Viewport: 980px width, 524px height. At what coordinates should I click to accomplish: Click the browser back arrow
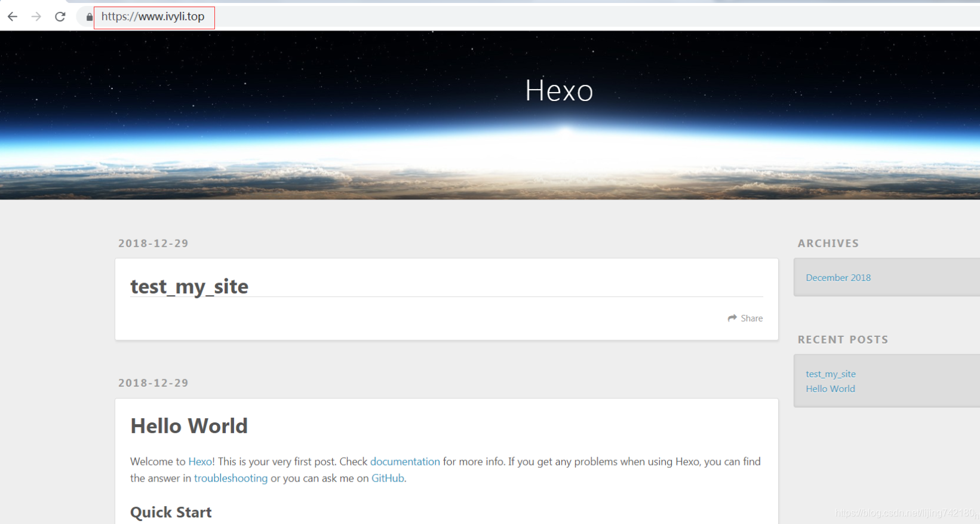(13, 17)
